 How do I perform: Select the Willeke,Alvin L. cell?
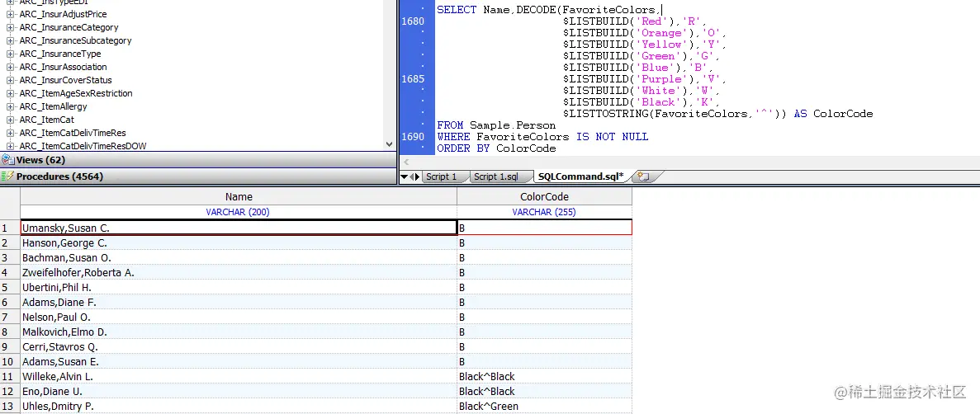tap(239, 377)
